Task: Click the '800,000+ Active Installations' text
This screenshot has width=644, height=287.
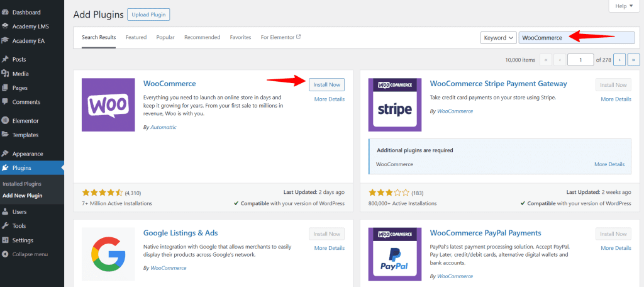Action: pyautogui.click(x=402, y=203)
